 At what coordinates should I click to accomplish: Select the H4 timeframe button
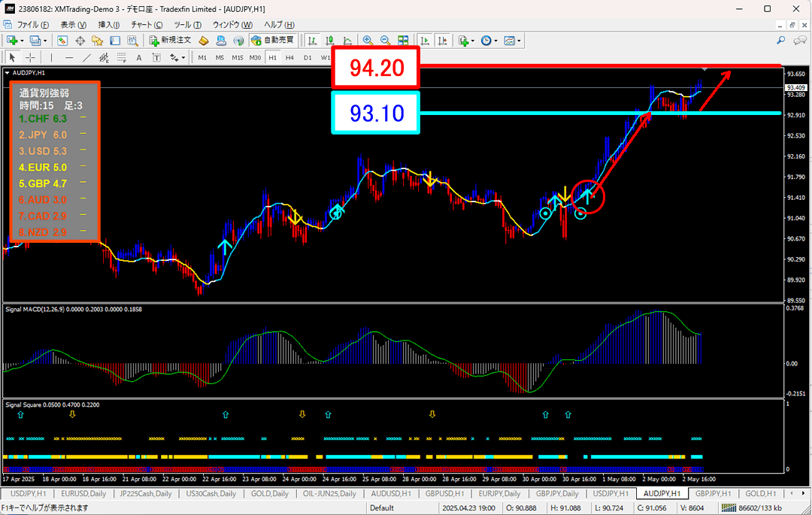(x=289, y=57)
